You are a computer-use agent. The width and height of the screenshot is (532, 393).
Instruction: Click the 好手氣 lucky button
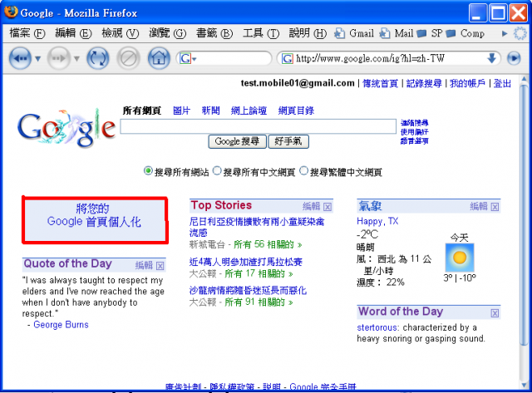[288, 141]
